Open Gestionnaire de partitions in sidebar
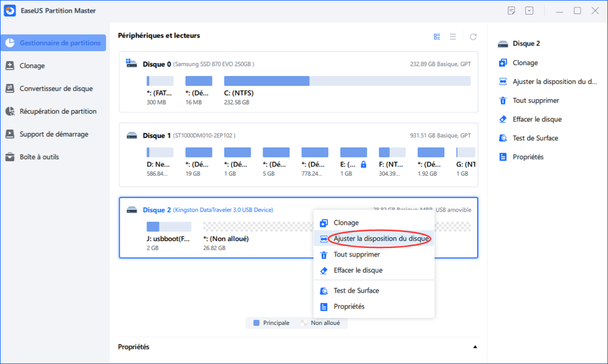 point(53,43)
